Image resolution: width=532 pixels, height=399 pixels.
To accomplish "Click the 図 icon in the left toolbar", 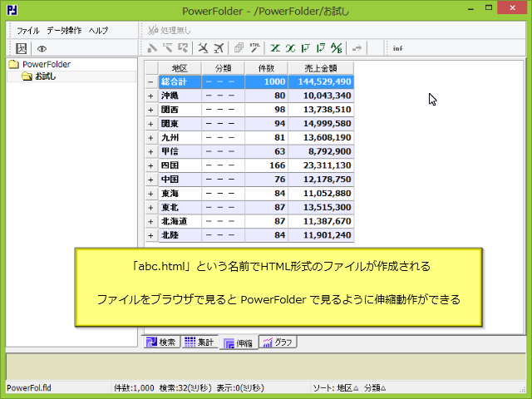I will [x=22, y=48].
